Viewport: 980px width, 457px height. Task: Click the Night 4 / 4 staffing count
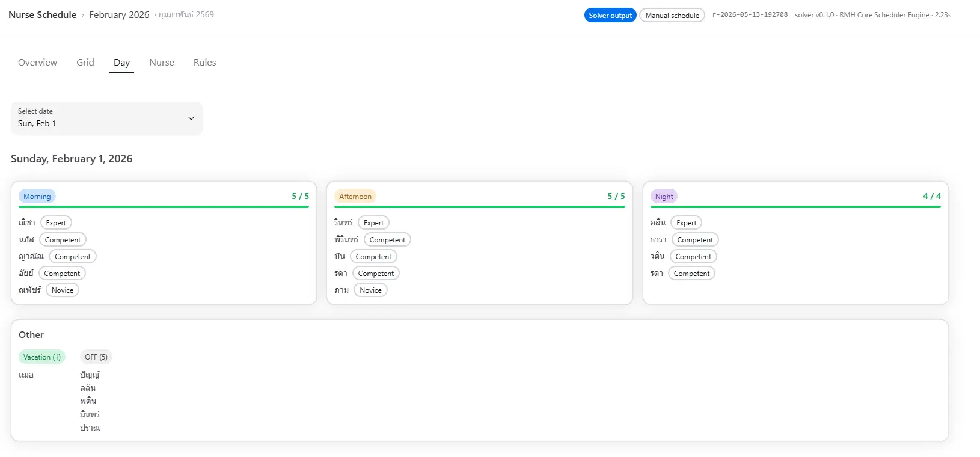(x=932, y=196)
